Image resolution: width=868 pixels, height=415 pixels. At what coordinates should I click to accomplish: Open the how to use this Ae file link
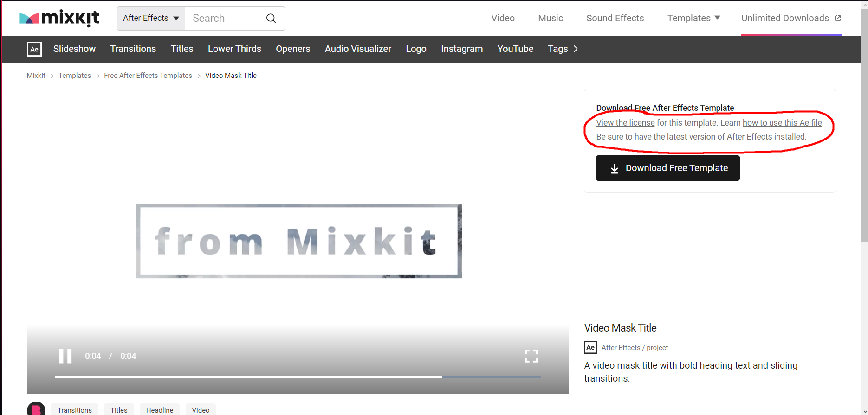tap(782, 123)
